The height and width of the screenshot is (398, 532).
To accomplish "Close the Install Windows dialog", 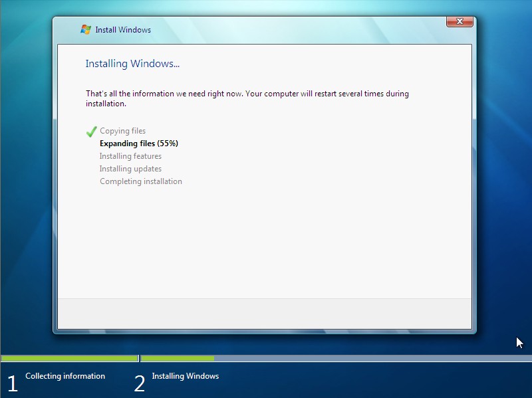I will tap(459, 21).
